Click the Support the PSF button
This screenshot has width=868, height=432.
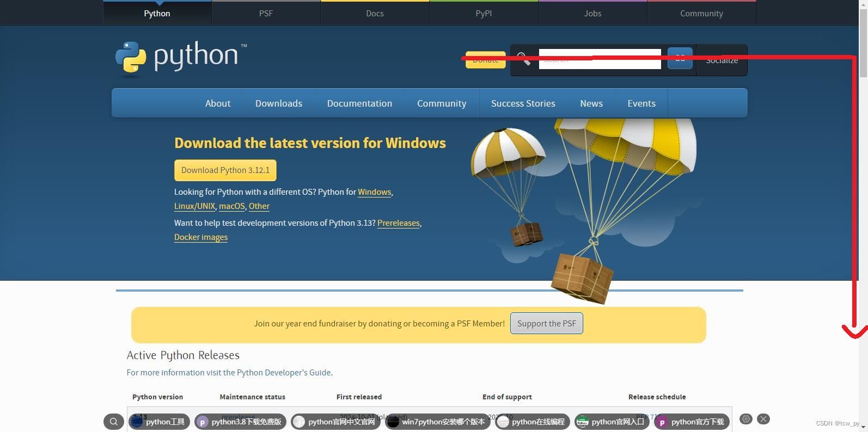click(x=547, y=323)
